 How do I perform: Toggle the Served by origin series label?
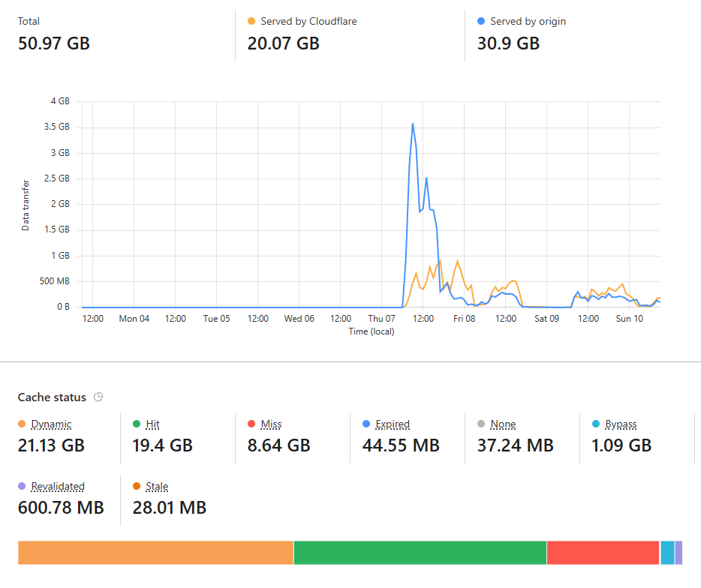528,21
